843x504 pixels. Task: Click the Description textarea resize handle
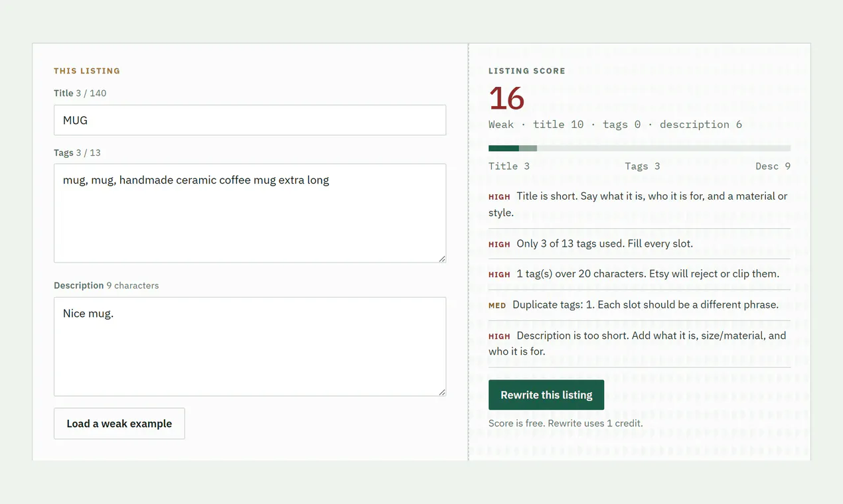pyautogui.click(x=442, y=392)
